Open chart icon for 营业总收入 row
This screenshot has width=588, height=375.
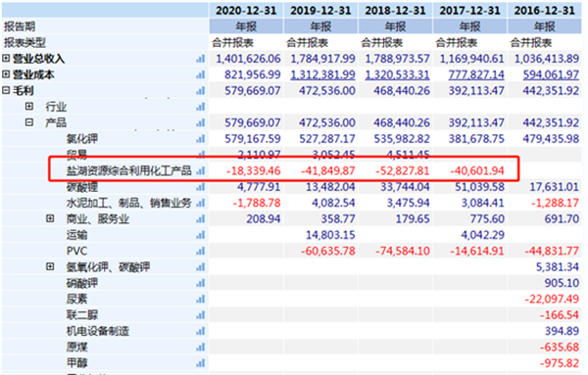[201, 59]
